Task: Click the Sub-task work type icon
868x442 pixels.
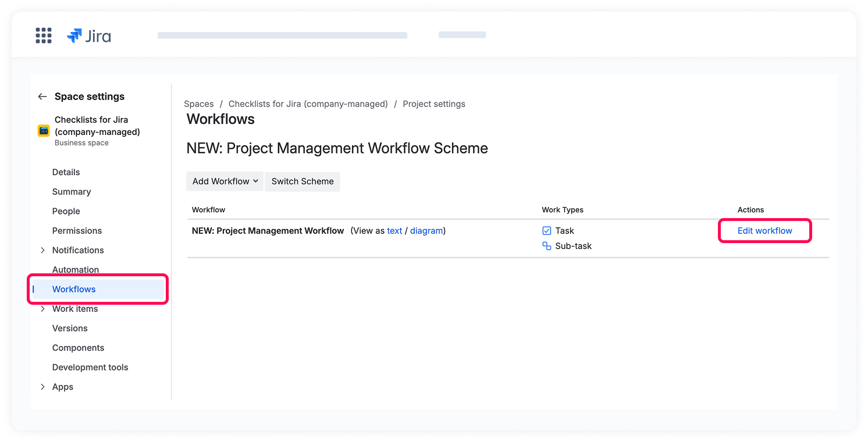Action: coord(546,246)
